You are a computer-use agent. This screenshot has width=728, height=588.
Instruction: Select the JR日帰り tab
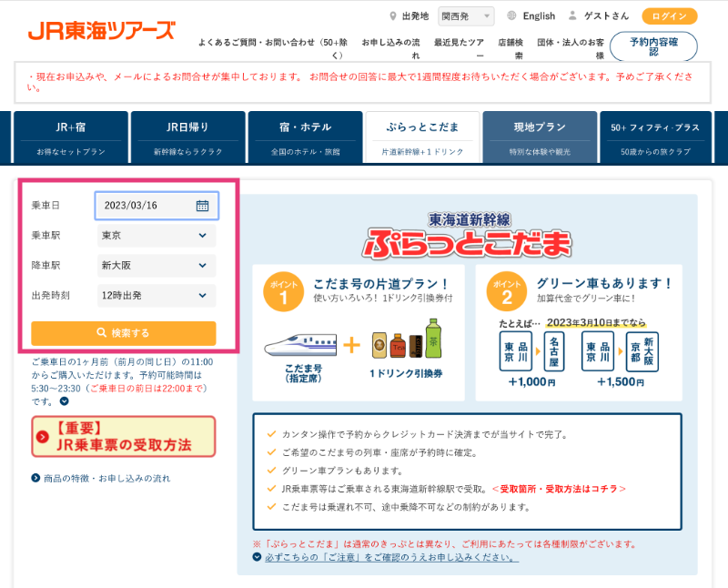[x=188, y=137]
